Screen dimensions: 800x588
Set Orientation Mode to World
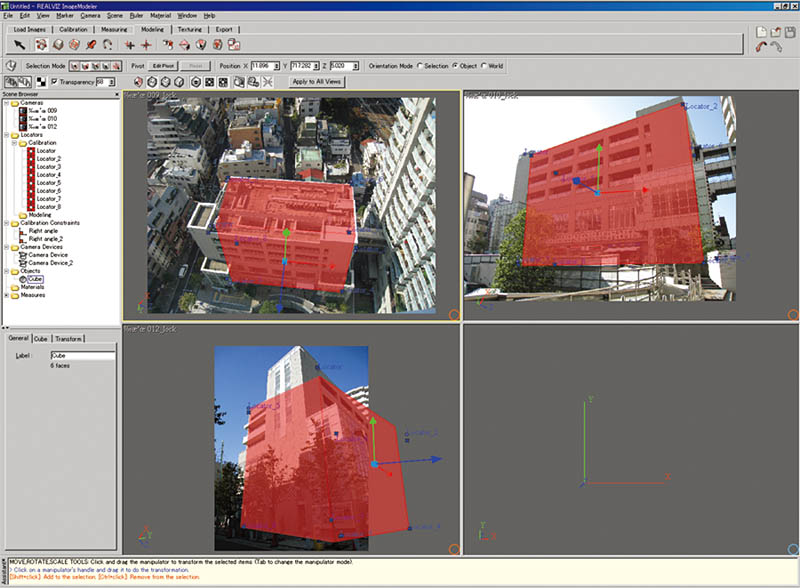click(484, 66)
